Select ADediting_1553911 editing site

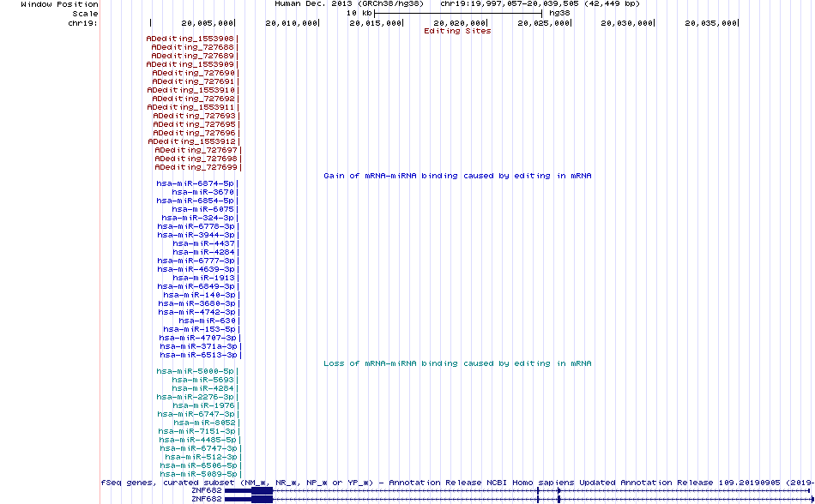tap(190, 107)
